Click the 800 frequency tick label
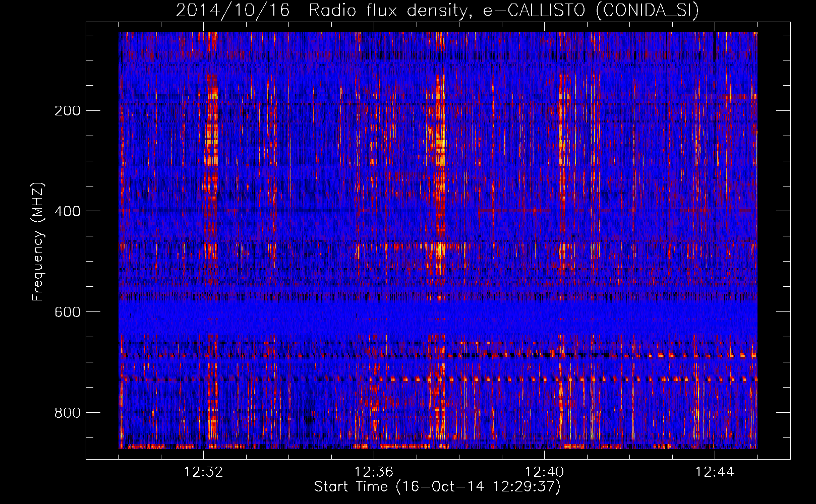816x504 pixels. click(68, 413)
